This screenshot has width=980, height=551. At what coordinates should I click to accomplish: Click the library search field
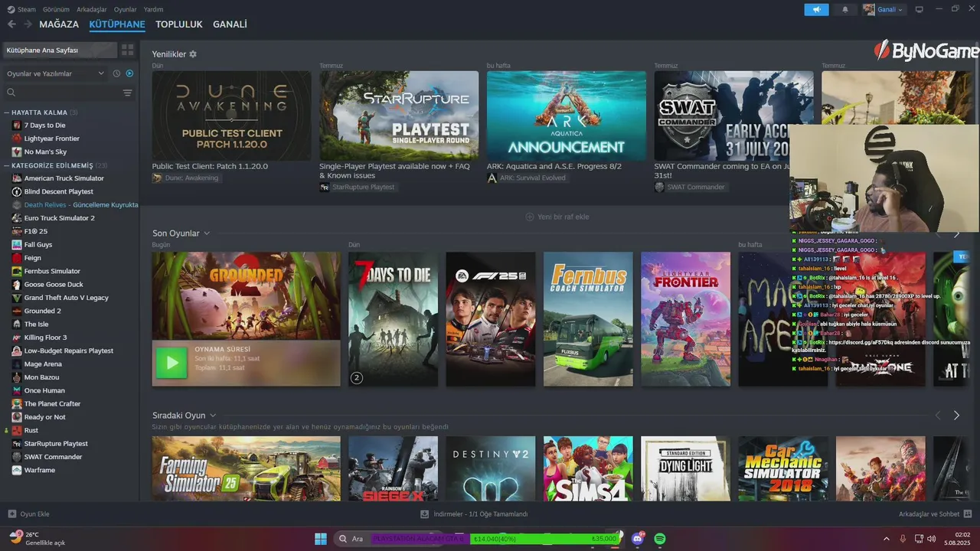pyautogui.click(x=61, y=93)
